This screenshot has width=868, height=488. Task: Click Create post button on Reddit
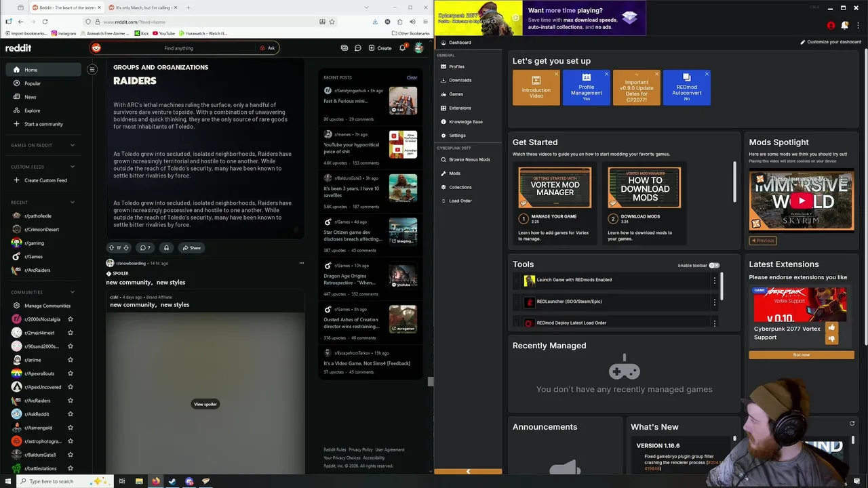(x=380, y=48)
